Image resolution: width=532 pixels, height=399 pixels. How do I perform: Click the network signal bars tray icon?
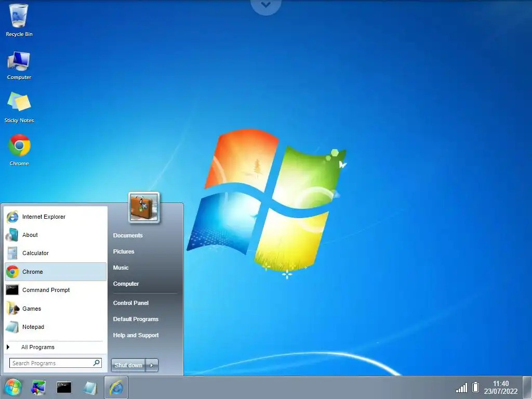pyautogui.click(x=461, y=388)
